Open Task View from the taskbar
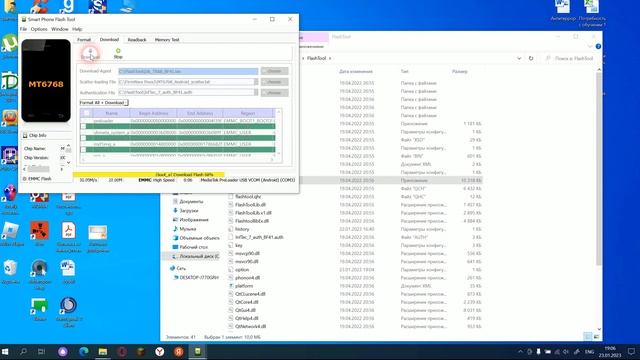 tap(41, 351)
